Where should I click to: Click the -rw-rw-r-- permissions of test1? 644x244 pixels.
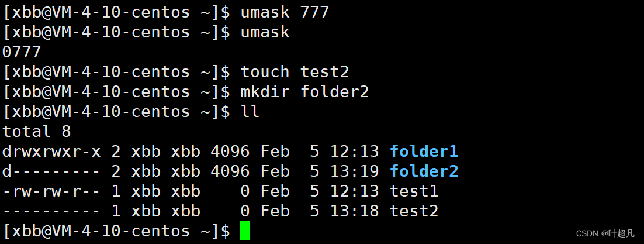coord(51,191)
